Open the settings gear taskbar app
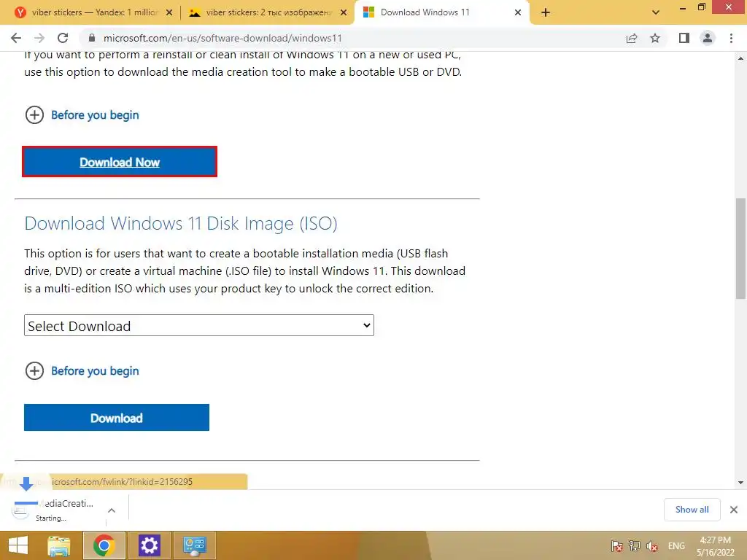747x560 pixels. point(149,545)
